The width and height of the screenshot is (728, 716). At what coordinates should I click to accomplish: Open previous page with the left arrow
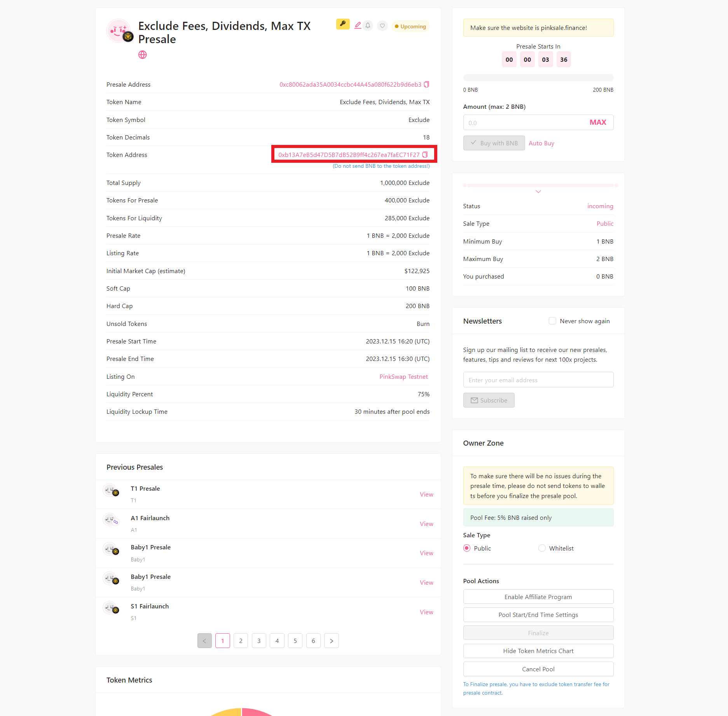204,641
